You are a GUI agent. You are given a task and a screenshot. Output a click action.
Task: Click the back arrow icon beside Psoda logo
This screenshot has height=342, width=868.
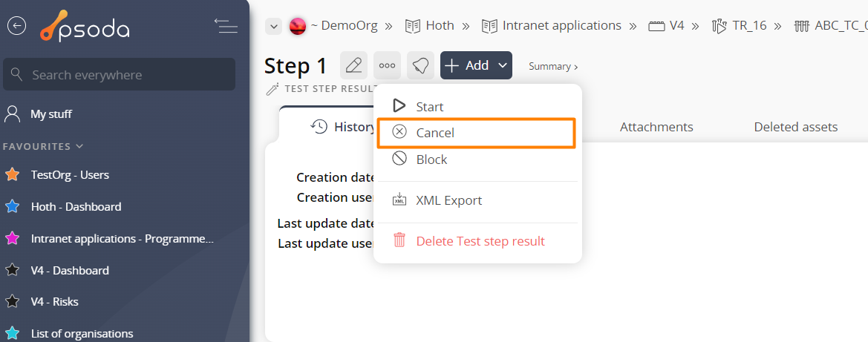16,26
